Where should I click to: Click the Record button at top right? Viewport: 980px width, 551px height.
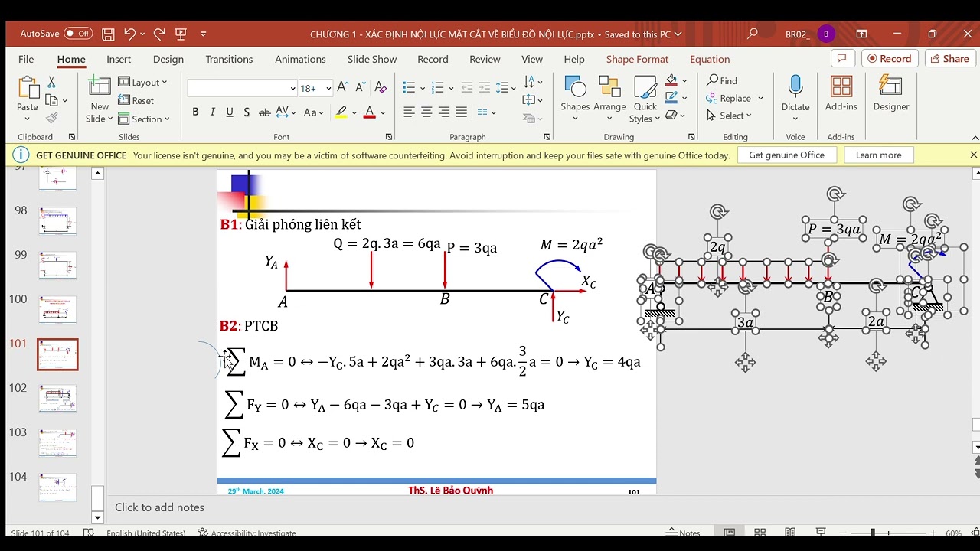890,58
